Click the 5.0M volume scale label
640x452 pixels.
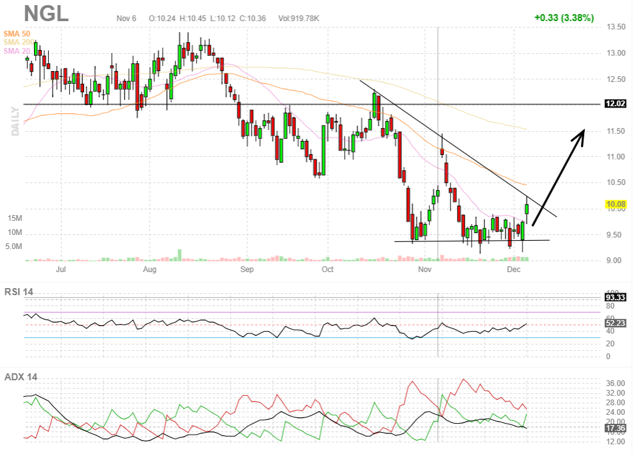tap(14, 247)
